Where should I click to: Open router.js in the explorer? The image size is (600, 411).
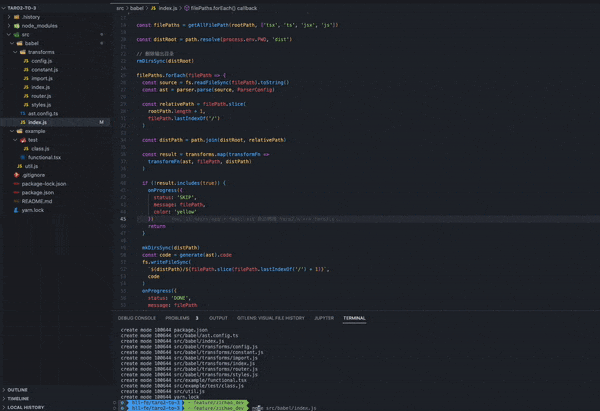[x=41, y=96]
